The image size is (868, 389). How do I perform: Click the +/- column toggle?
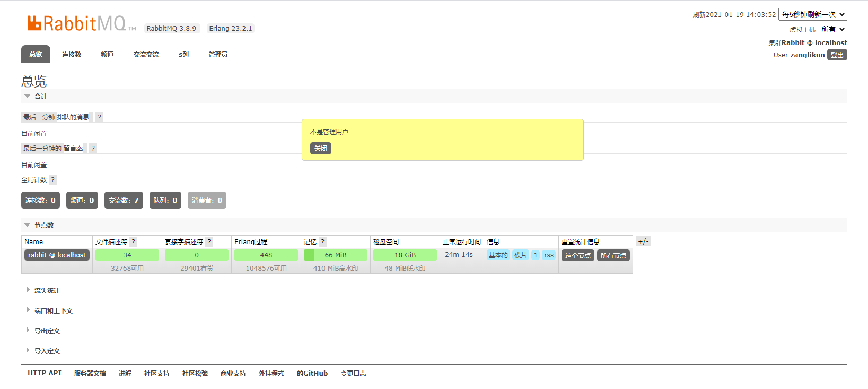coord(643,241)
